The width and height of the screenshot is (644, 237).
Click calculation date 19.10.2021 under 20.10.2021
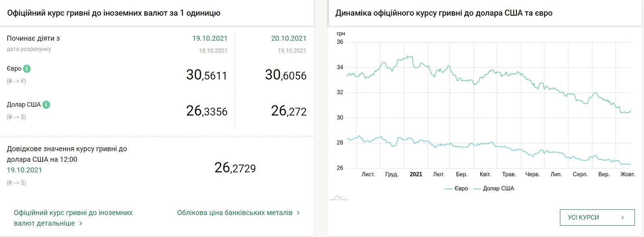coord(292,51)
